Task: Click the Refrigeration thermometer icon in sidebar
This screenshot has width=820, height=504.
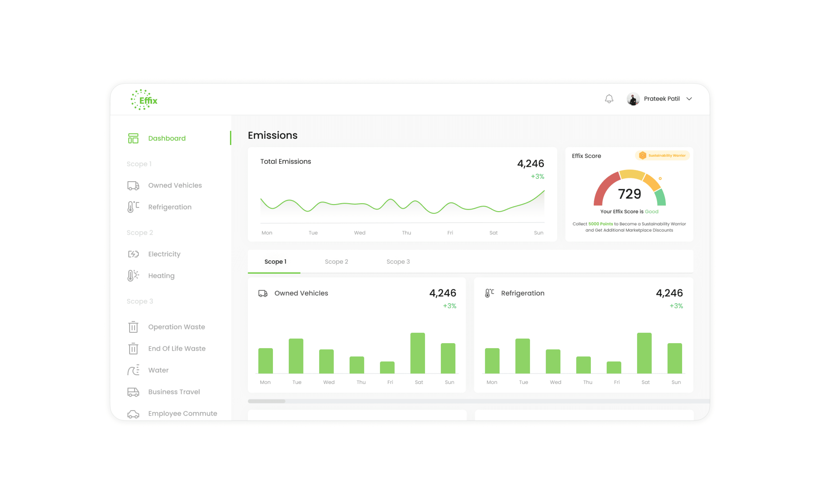Action: click(133, 207)
